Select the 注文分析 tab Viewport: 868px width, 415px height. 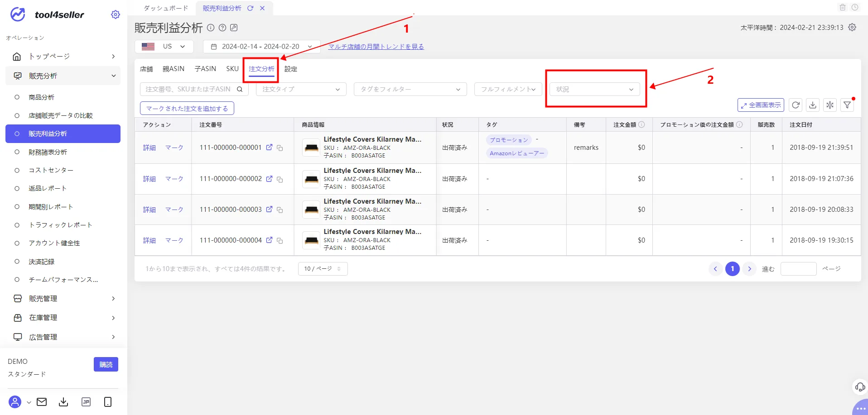click(x=261, y=69)
